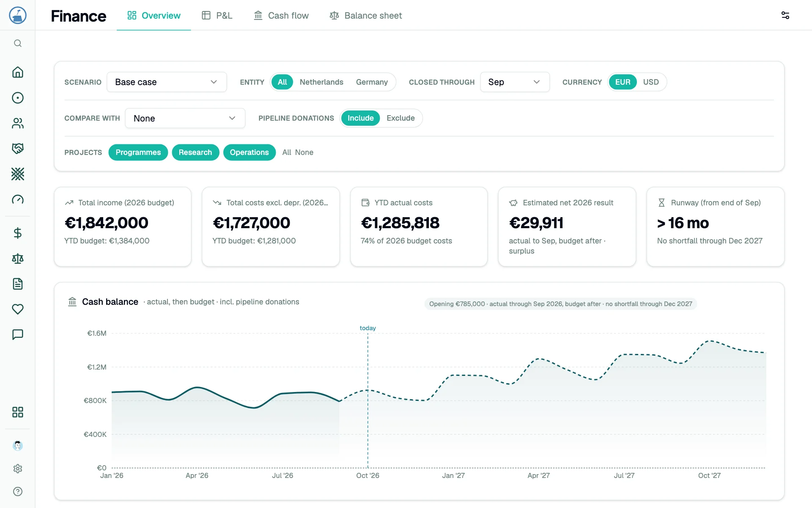This screenshot has height=508, width=812.
Task: Open the Scenario Base case dropdown
Action: [x=167, y=82]
